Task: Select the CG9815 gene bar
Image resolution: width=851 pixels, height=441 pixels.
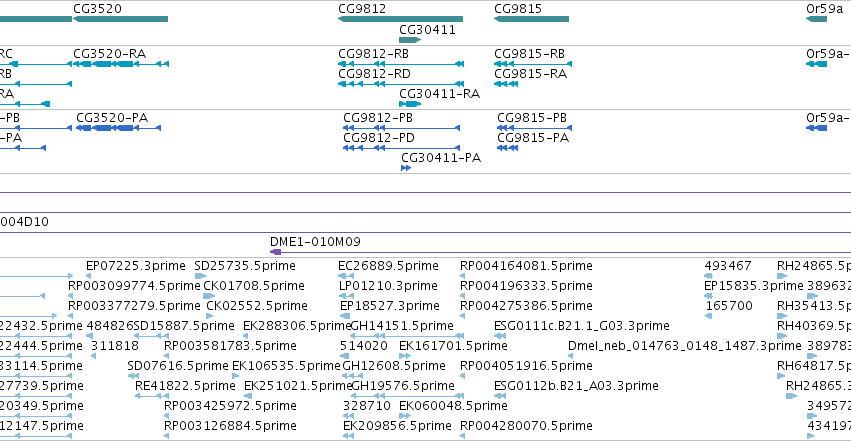Action: tap(531, 19)
